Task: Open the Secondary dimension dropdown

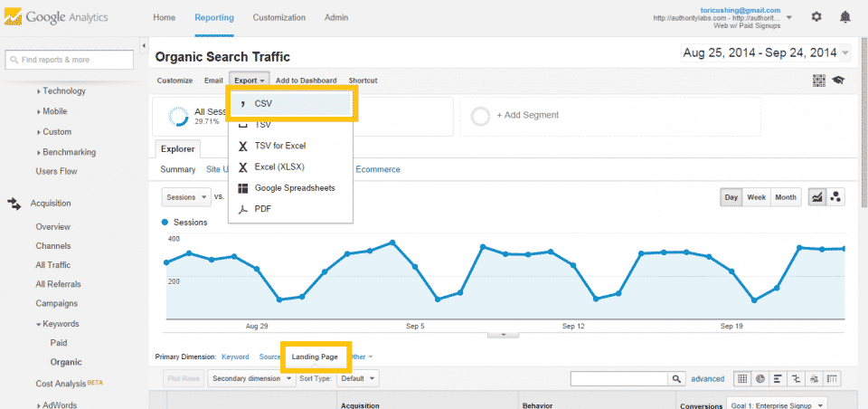Action: click(252, 379)
